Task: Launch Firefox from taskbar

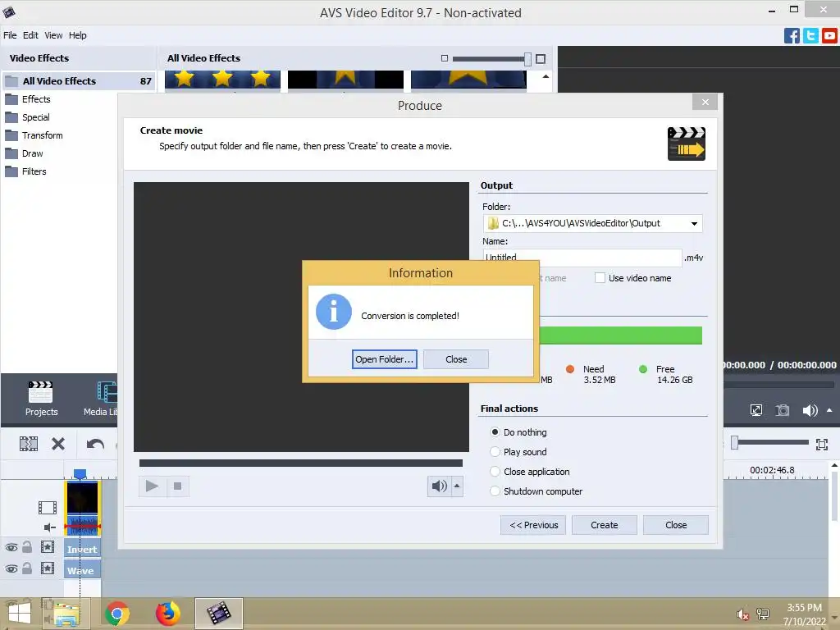Action: click(167, 614)
